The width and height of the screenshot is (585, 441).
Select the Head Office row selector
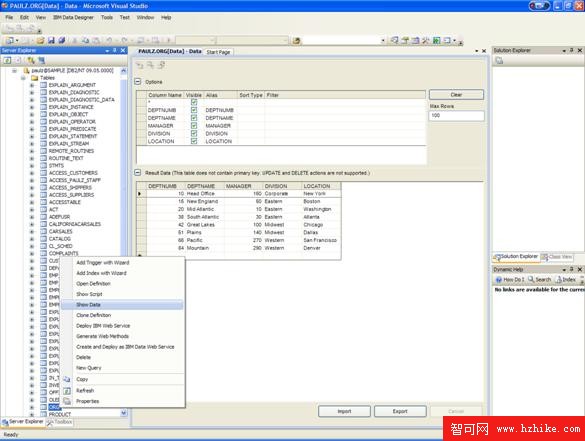141,194
